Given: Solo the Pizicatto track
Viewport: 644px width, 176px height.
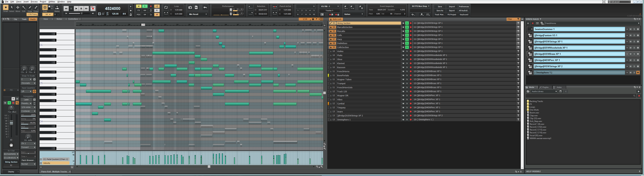Looking at the screenshot, I should coord(407,31).
